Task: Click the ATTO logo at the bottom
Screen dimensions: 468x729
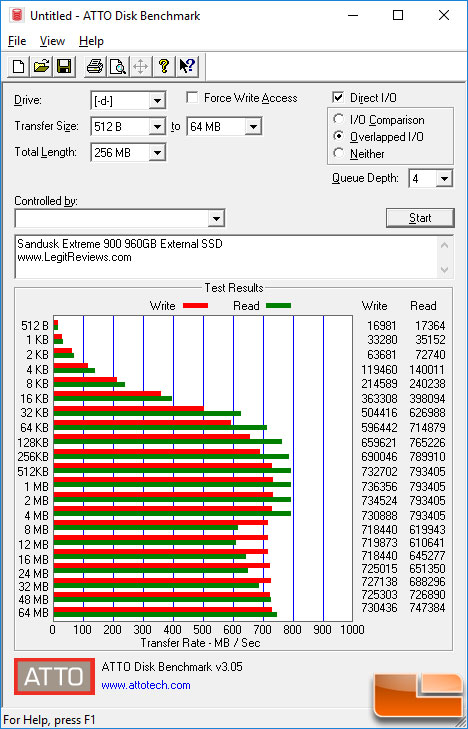Action: point(54,676)
